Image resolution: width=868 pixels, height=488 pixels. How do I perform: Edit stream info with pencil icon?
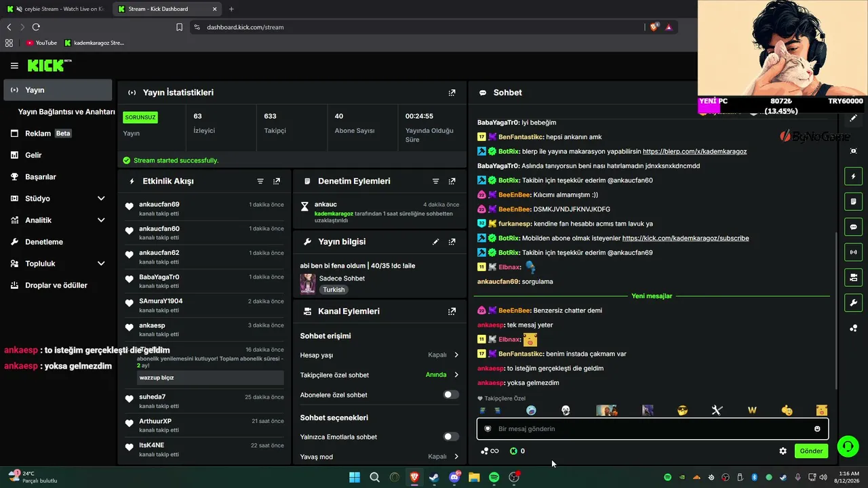[435, 241]
